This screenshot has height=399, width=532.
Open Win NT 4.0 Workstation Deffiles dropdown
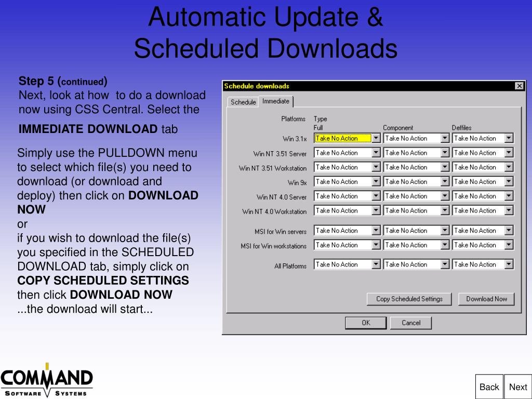click(483, 211)
